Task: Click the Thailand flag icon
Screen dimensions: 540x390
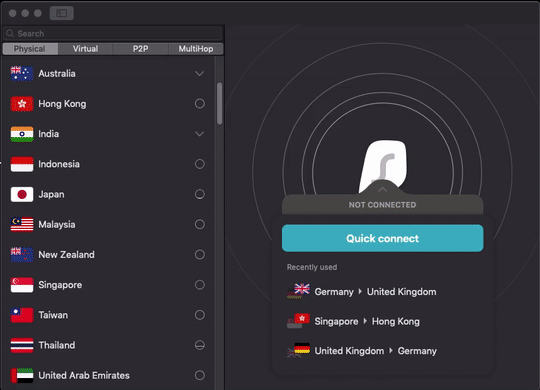Action: coord(22,345)
